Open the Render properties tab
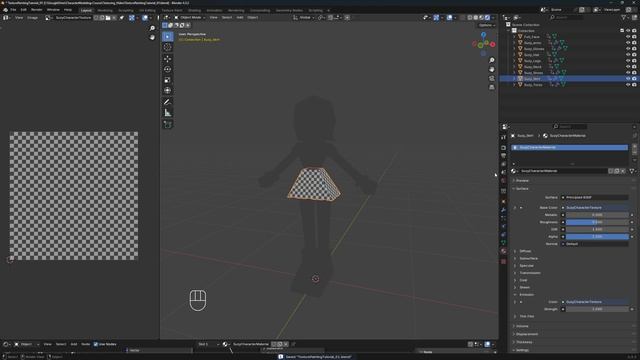640x360 pixels. 503,148
